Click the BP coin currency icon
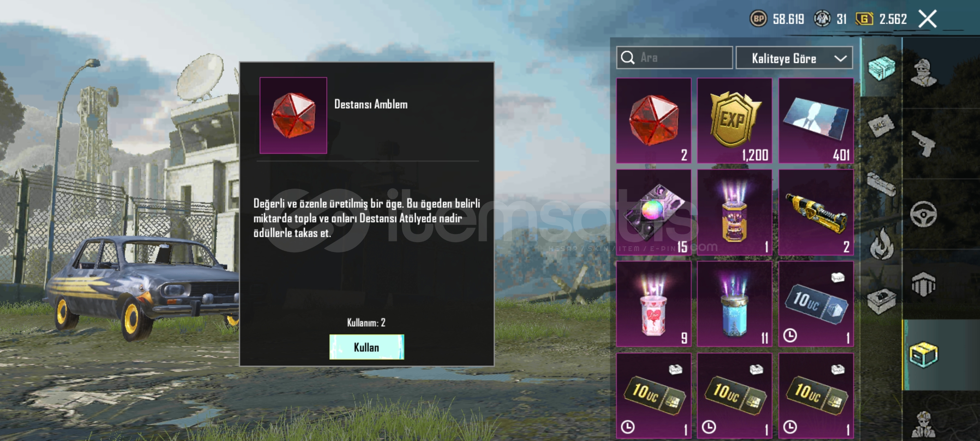The height and width of the screenshot is (441, 980). [758, 19]
